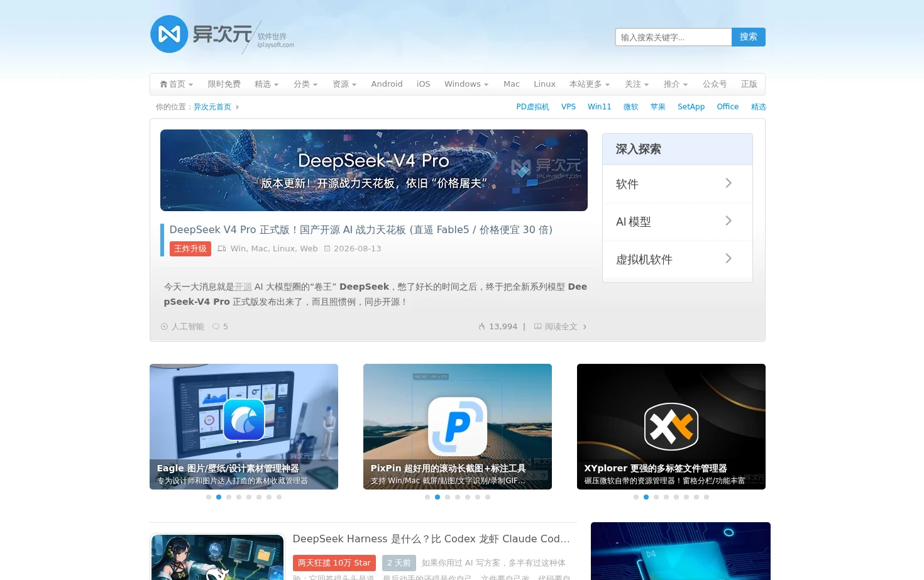
Task: Expand the 软件 chevron in 深入探索
Action: (x=729, y=183)
